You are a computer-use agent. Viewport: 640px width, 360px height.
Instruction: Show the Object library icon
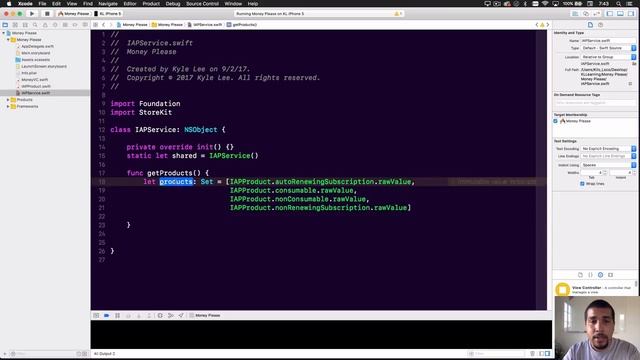point(600,275)
